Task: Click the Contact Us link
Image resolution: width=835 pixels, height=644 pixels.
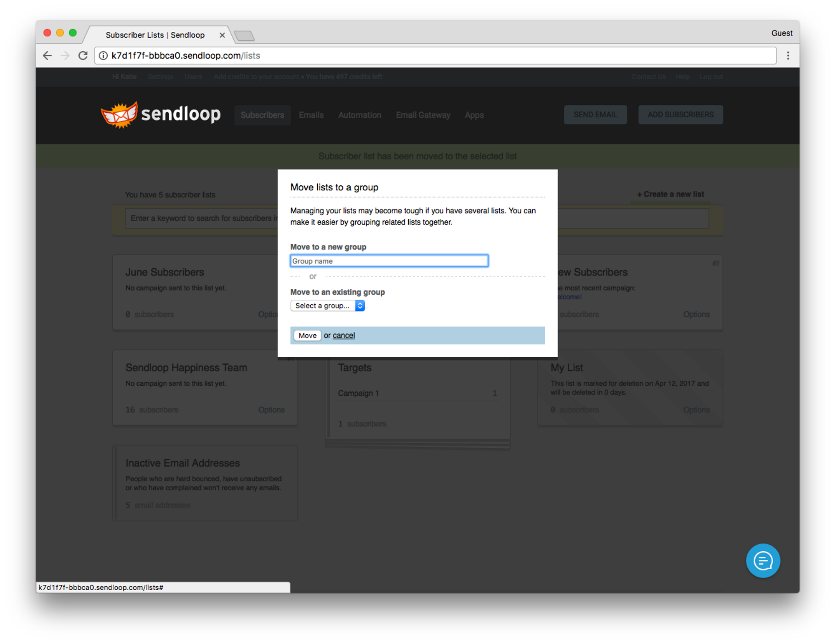Action: tap(648, 77)
